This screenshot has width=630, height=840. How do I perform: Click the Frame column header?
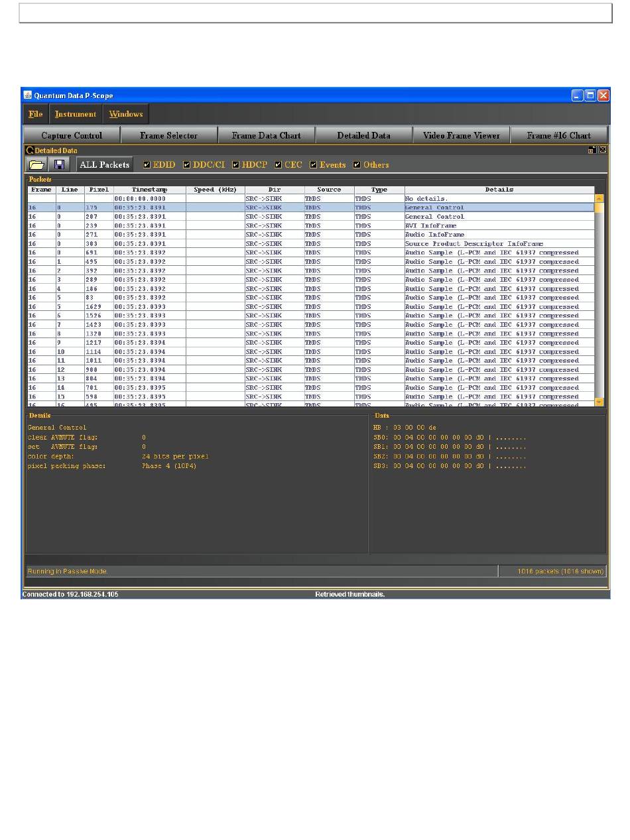click(42, 190)
